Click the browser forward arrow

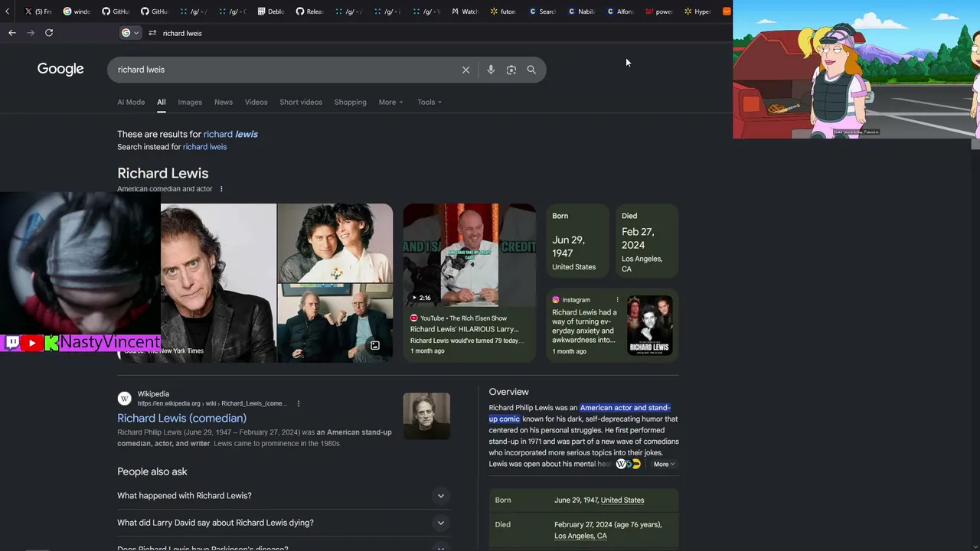point(31,33)
